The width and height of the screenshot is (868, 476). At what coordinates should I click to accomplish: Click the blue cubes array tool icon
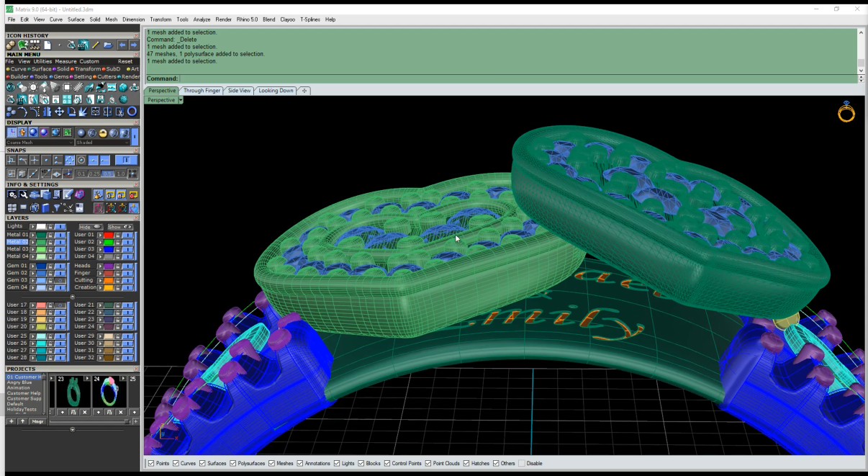click(x=11, y=112)
